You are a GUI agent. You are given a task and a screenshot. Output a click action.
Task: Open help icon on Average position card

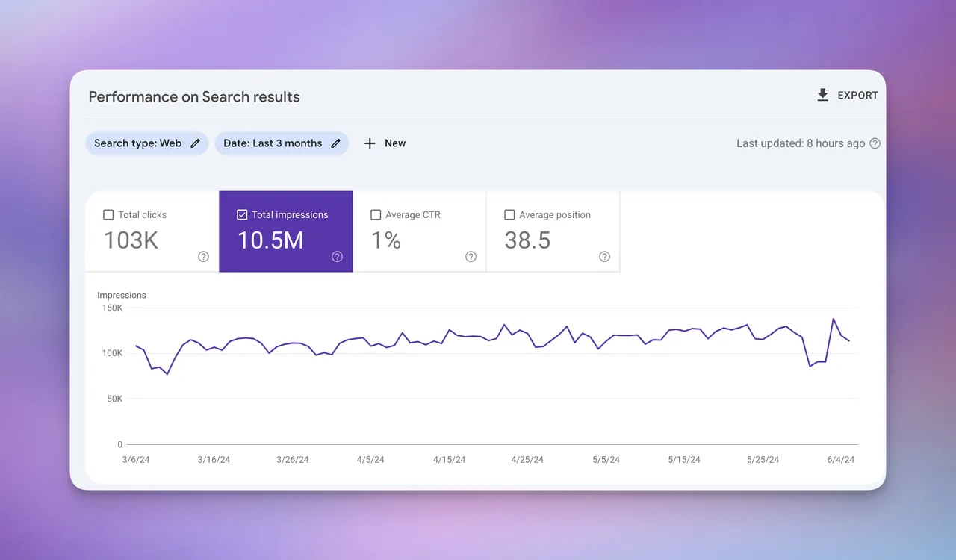pyautogui.click(x=604, y=257)
